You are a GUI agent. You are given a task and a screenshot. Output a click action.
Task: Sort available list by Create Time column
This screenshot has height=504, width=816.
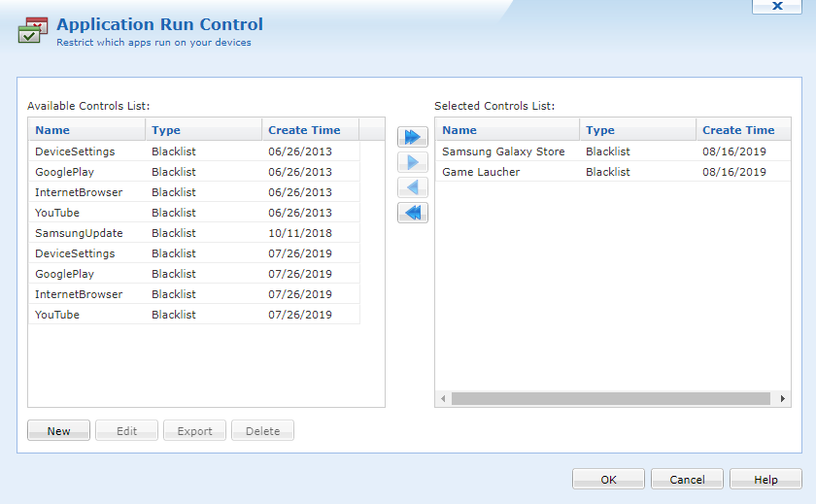pos(310,130)
